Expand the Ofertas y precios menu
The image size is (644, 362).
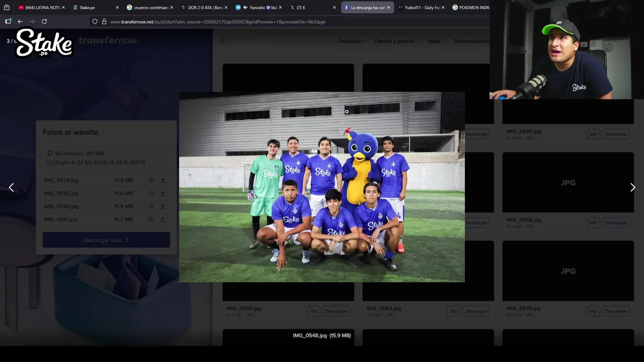coord(397,41)
